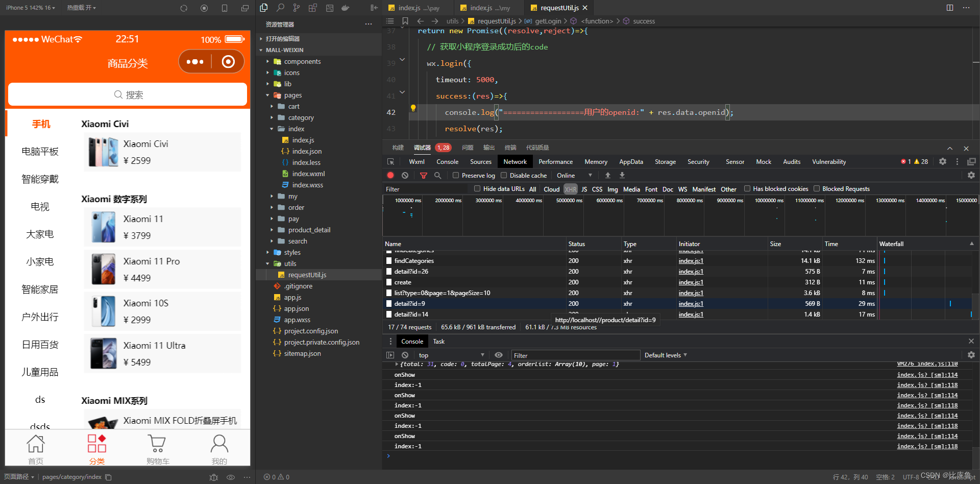Switch to the Sources devtools tab
This screenshot has width=980, height=484.
[481, 161]
